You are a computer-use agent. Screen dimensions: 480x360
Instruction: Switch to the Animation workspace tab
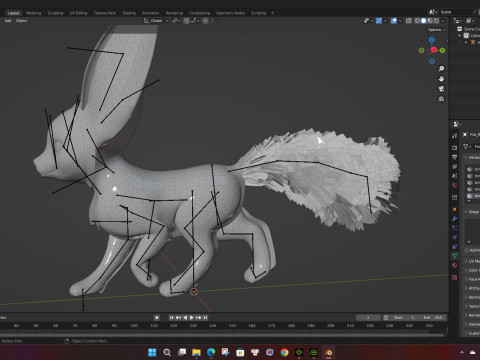(x=151, y=13)
